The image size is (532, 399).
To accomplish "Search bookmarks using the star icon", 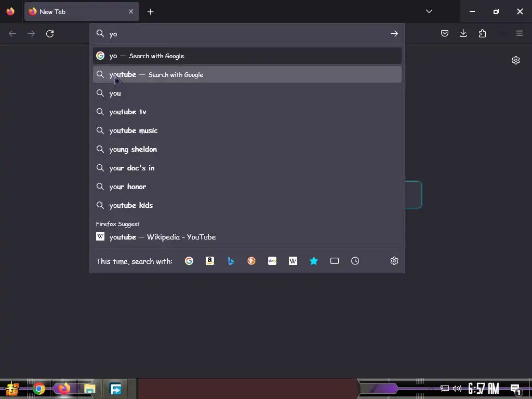I will [x=314, y=261].
